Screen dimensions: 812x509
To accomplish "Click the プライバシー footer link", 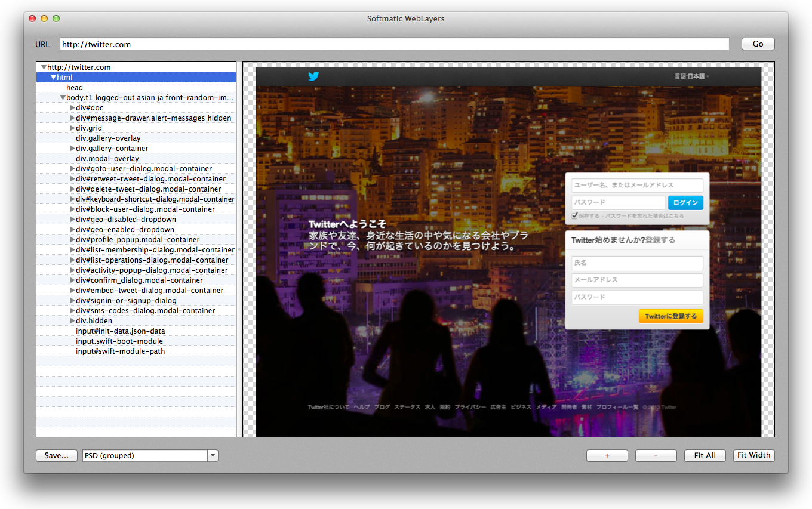I will (470, 408).
